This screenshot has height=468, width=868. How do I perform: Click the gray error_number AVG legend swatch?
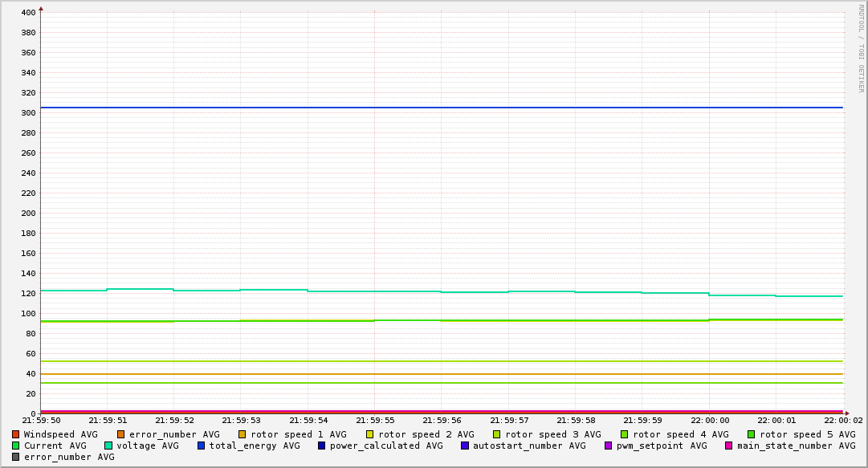point(16,457)
